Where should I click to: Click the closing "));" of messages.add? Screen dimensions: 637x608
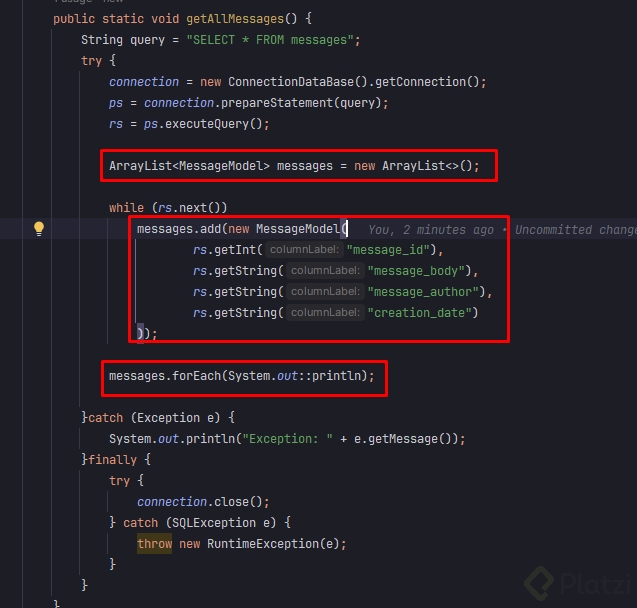pos(147,334)
